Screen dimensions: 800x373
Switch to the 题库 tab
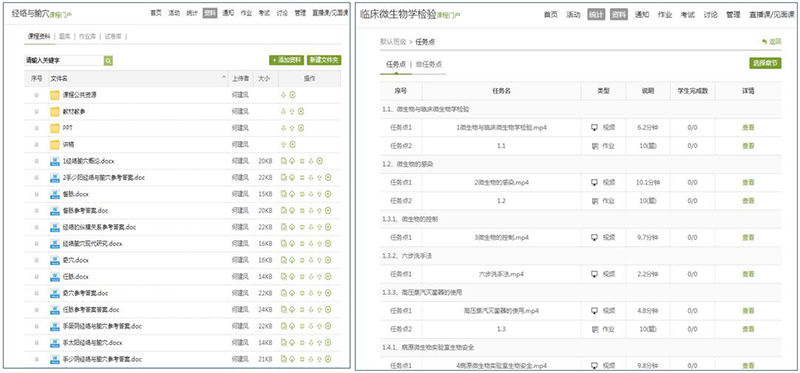[65, 36]
